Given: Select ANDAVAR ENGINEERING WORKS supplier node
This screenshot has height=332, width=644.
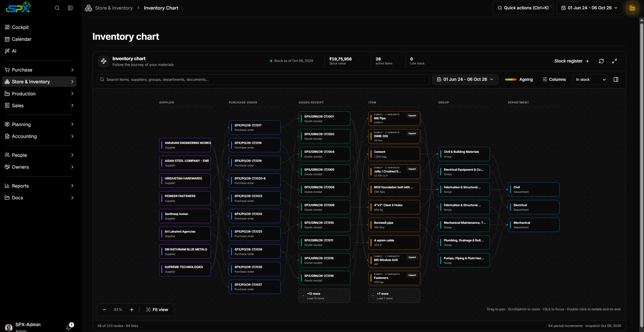Looking at the screenshot, I should (x=185, y=145).
